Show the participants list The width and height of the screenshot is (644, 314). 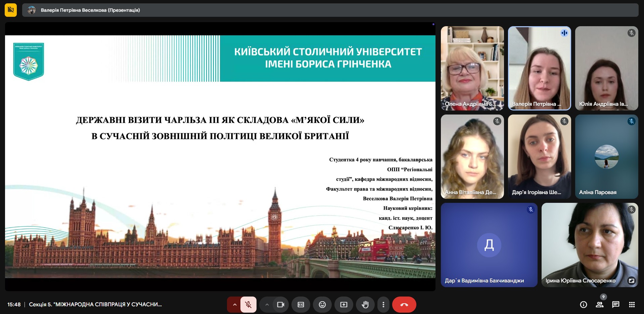[599, 305]
